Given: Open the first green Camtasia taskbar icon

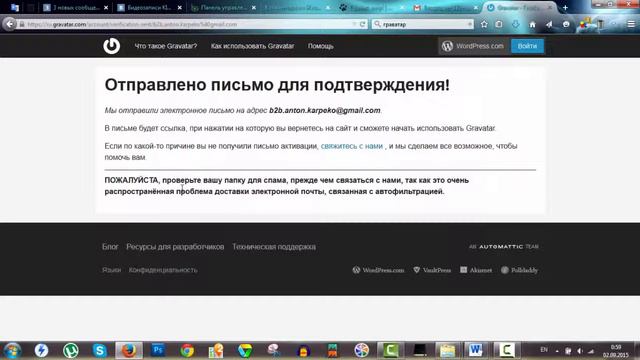Looking at the screenshot, I should [391, 350].
